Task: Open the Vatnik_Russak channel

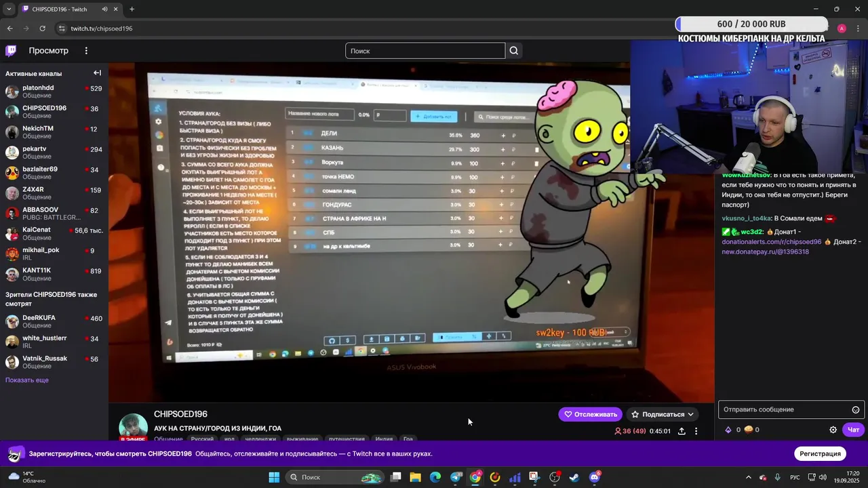Action: click(54, 362)
